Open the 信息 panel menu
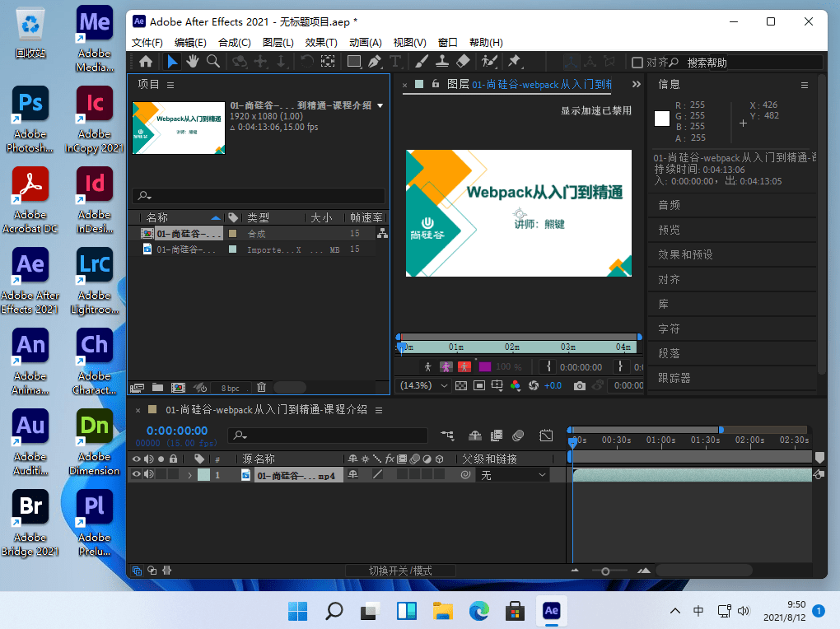840x629 pixels. click(804, 85)
